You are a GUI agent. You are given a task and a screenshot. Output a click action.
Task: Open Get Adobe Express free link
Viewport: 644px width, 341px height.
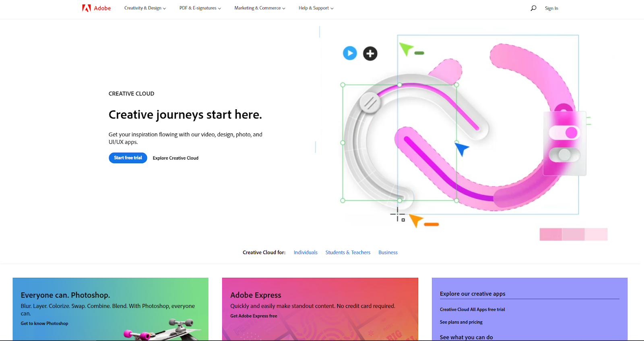(x=254, y=316)
